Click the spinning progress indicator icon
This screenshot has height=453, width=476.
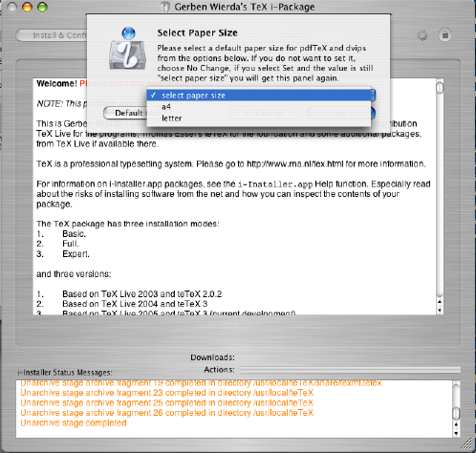(x=422, y=35)
